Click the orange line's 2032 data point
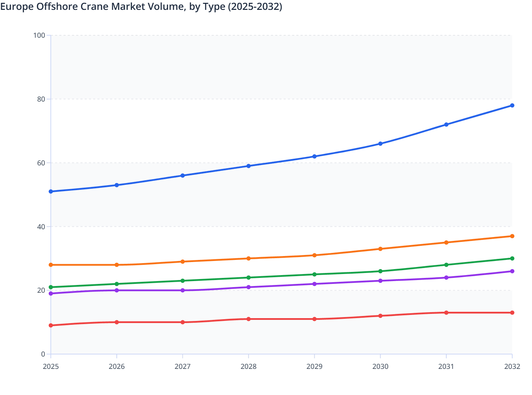 [512, 236]
